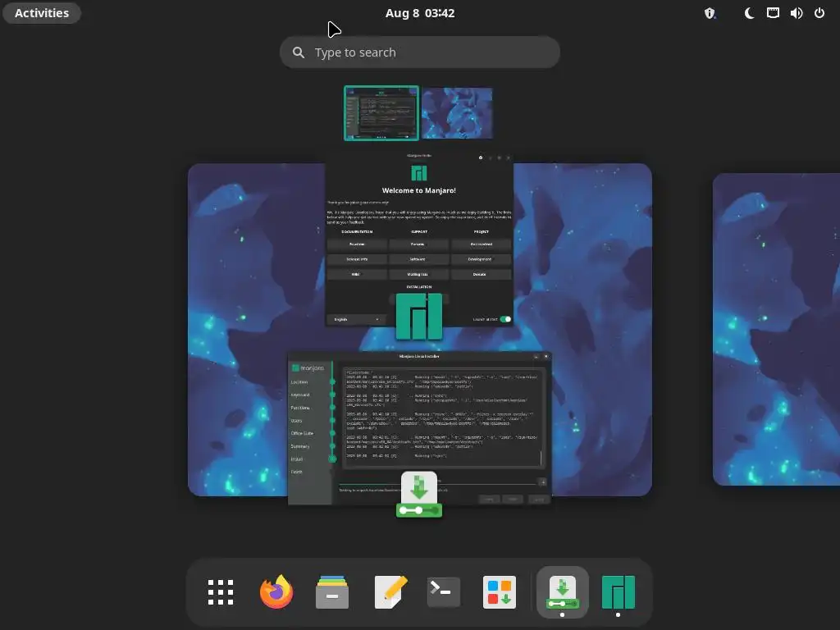Switch to the second empty workspace thumbnail
840x630 pixels.
(457, 113)
